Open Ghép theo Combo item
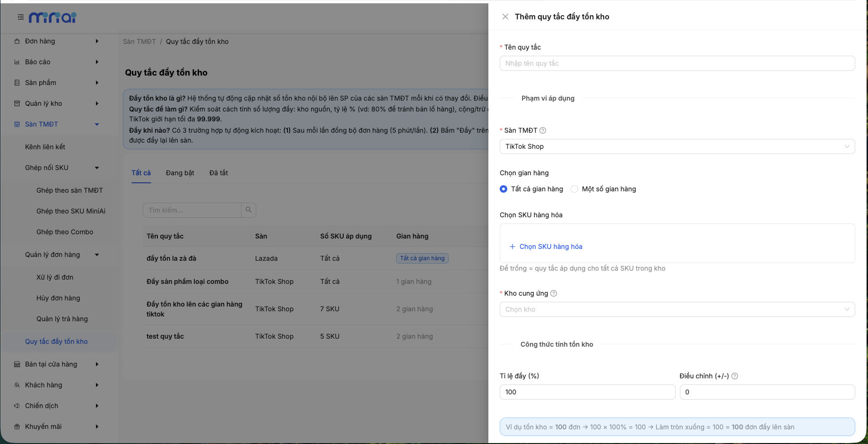The width and height of the screenshot is (868, 444). pyautogui.click(x=65, y=232)
